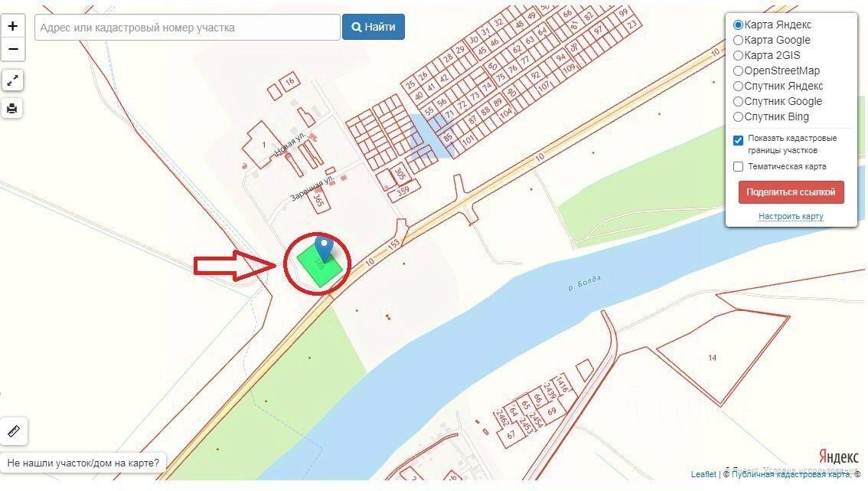The width and height of the screenshot is (868, 491).
Task: Zoom out with the minus button
Action: click(13, 49)
